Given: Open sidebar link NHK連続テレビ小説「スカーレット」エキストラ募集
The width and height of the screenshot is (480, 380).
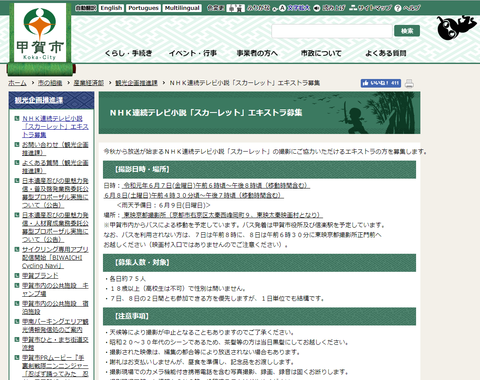Looking at the screenshot, I should (x=55, y=127).
